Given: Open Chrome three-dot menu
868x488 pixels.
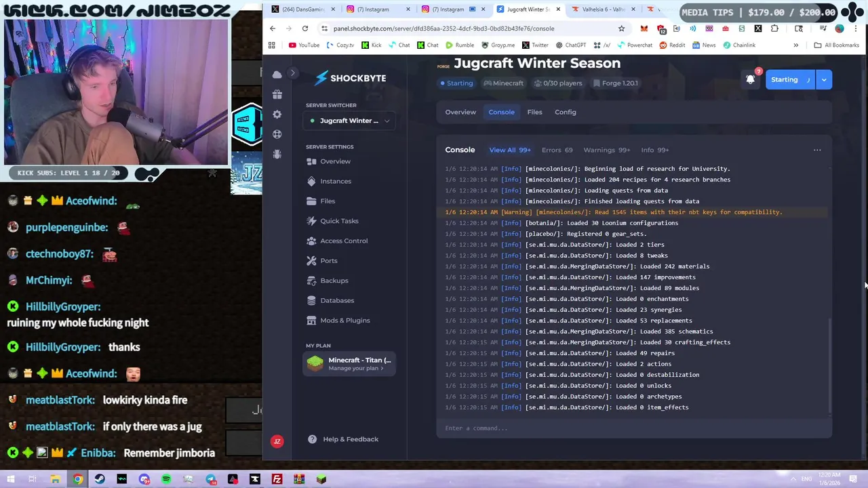Looking at the screenshot, I should click(856, 28).
